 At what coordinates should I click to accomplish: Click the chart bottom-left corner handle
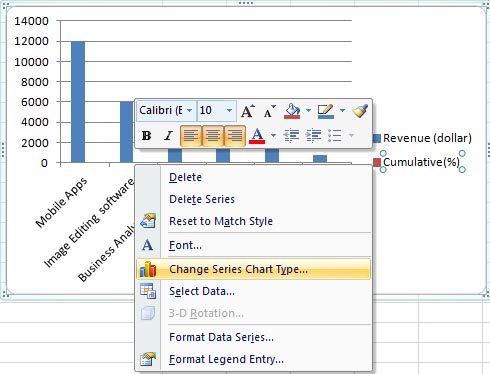point(5,294)
